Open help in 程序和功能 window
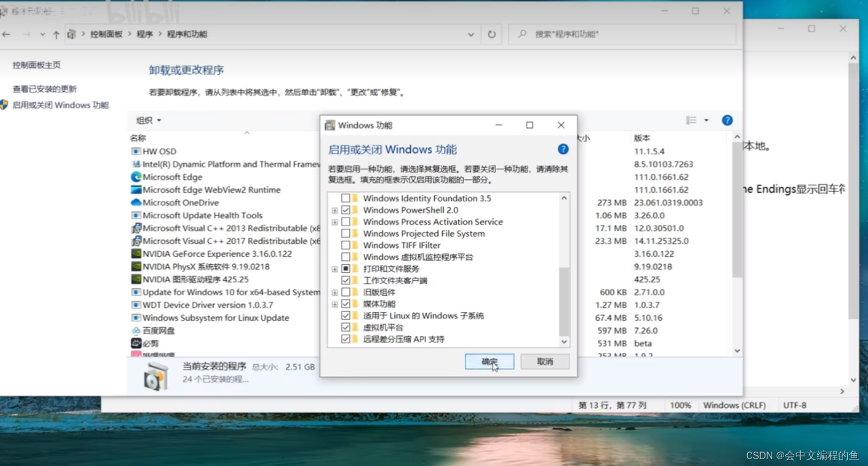Viewport: 868px width, 466px height. click(x=727, y=120)
